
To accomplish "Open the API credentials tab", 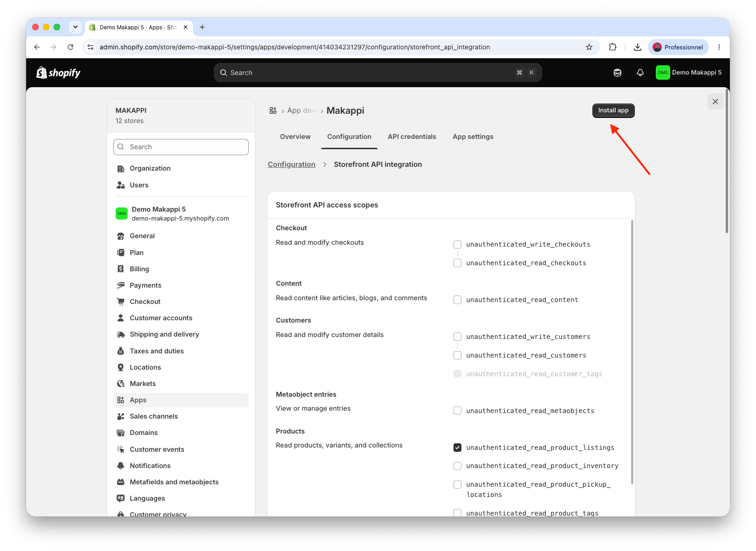I will pos(412,137).
